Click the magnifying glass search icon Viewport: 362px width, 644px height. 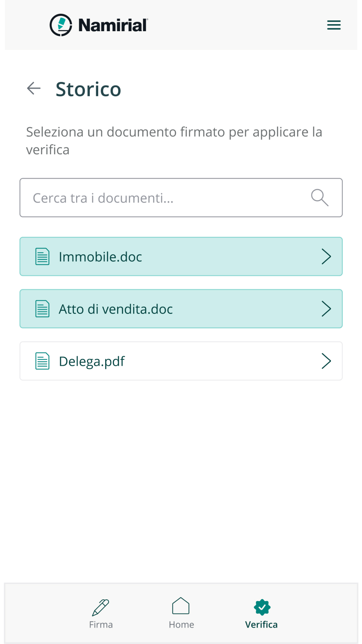coord(320,198)
